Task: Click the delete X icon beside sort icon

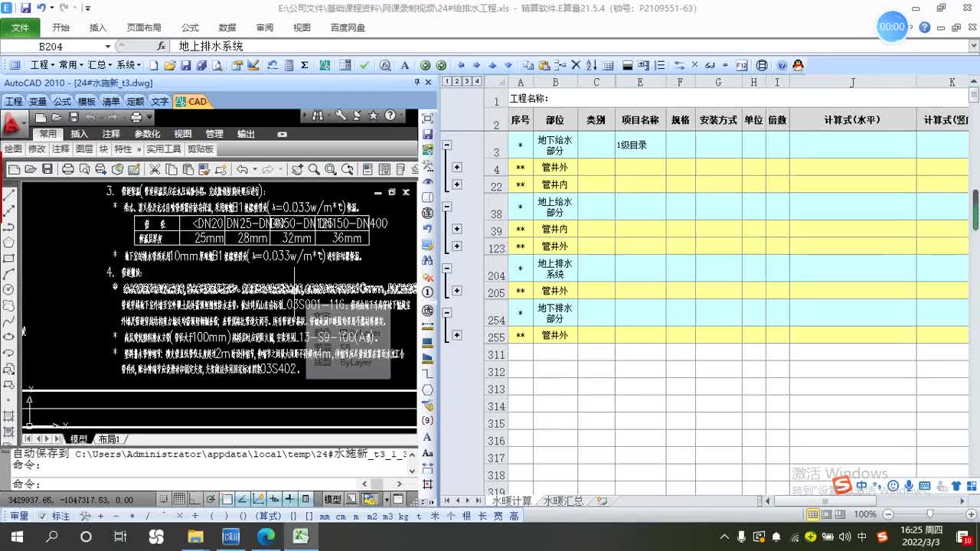Action: tap(577, 66)
